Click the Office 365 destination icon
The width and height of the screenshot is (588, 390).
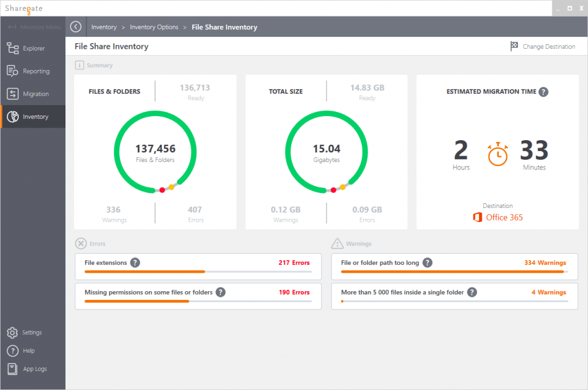477,217
